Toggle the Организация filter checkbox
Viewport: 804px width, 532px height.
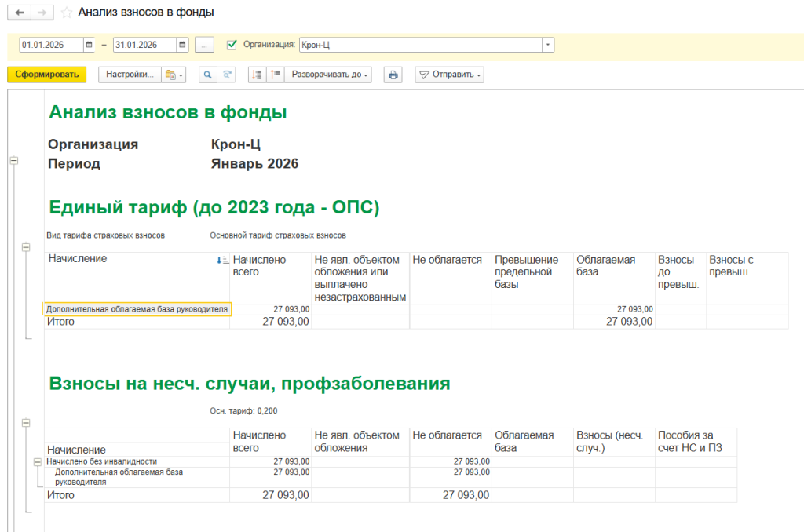point(232,45)
